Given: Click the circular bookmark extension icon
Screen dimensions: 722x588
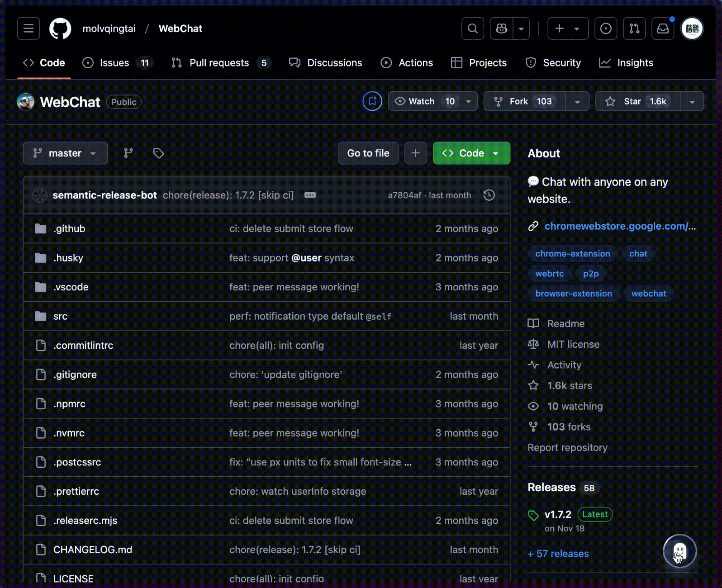Looking at the screenshot, I should 372,101.
